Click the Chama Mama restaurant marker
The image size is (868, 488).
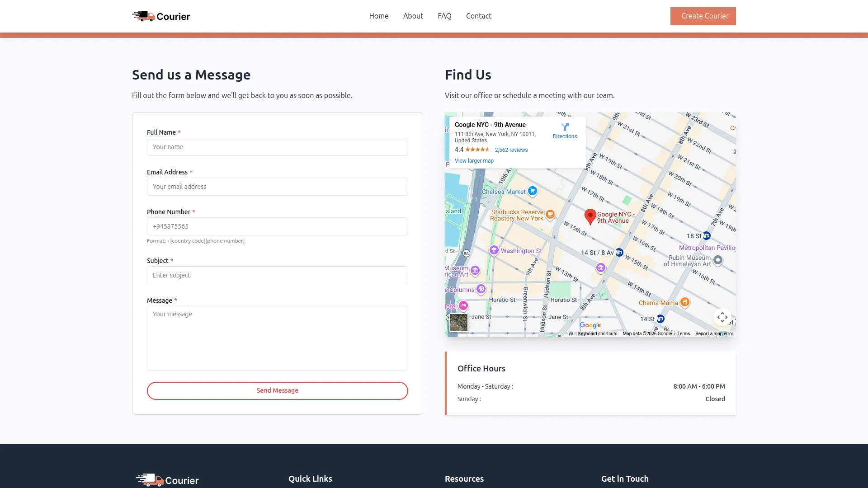pos(685,302)
